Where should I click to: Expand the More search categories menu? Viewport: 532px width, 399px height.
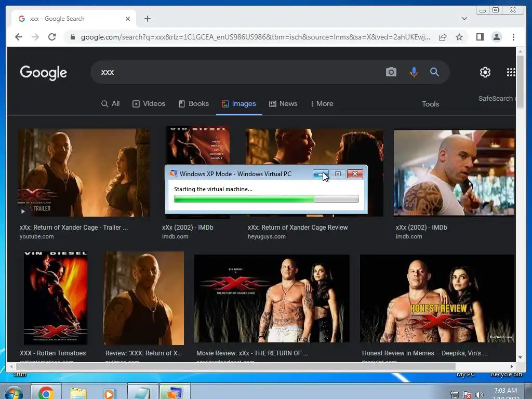[322, 103]
